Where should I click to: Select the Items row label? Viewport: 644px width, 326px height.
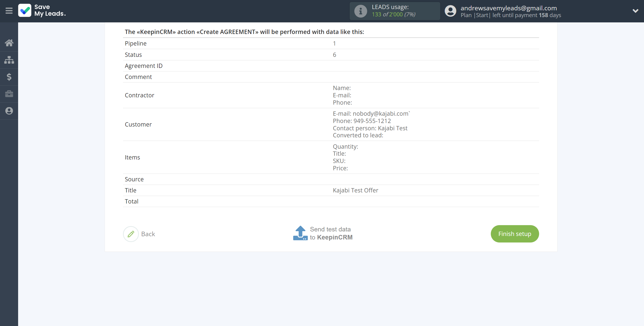tap(132, 157)
